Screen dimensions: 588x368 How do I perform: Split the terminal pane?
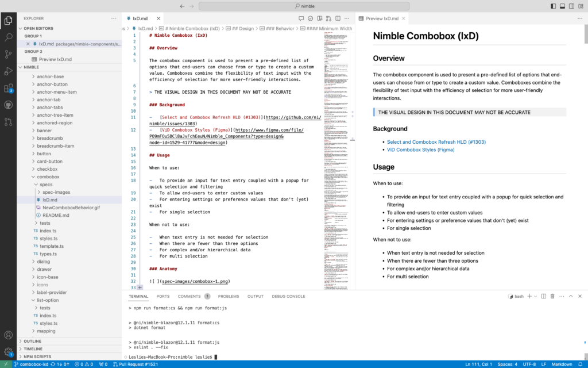click(543, 296)
